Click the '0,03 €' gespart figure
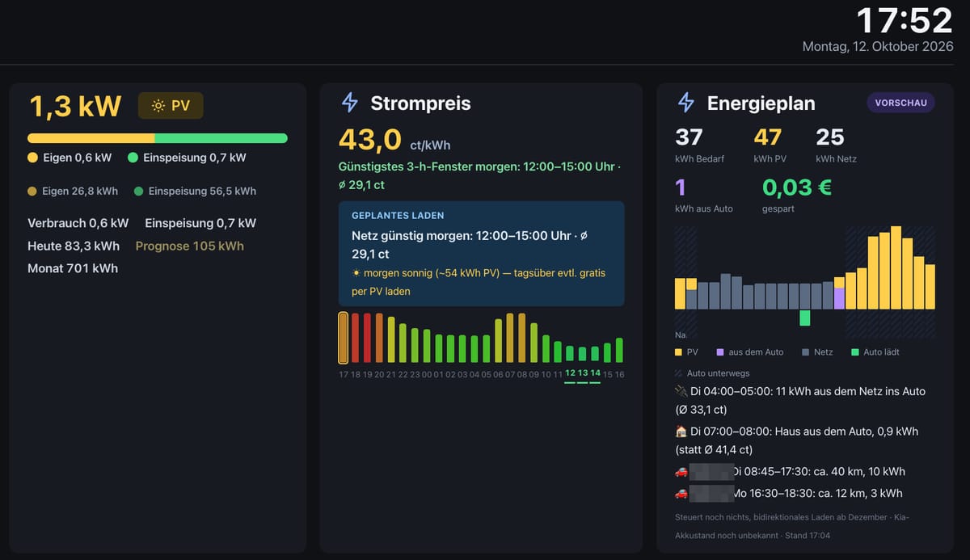The width and height of the screenshot is (970, 560). pos(797,187)
